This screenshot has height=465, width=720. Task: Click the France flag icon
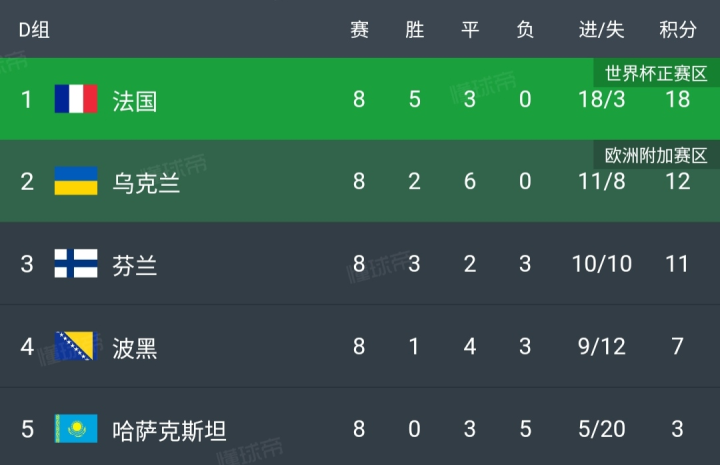pyautogui.click(x=76, y=99)
